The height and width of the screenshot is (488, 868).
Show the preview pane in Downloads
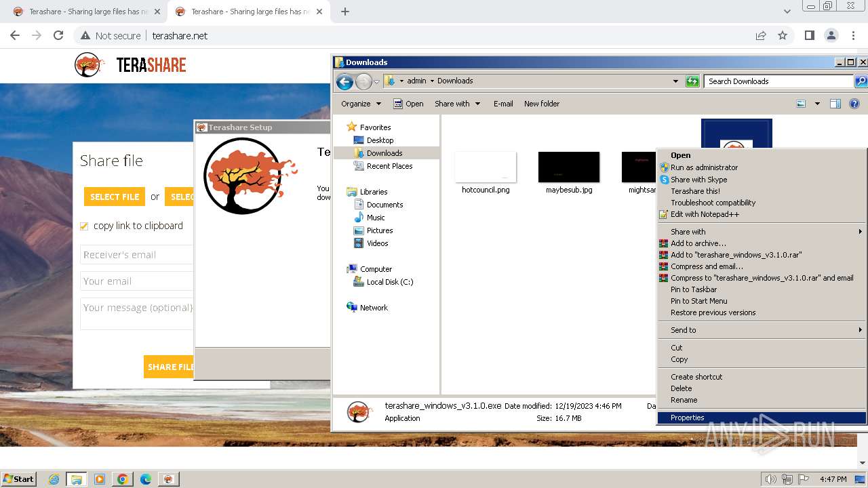[x=835, y=104]
